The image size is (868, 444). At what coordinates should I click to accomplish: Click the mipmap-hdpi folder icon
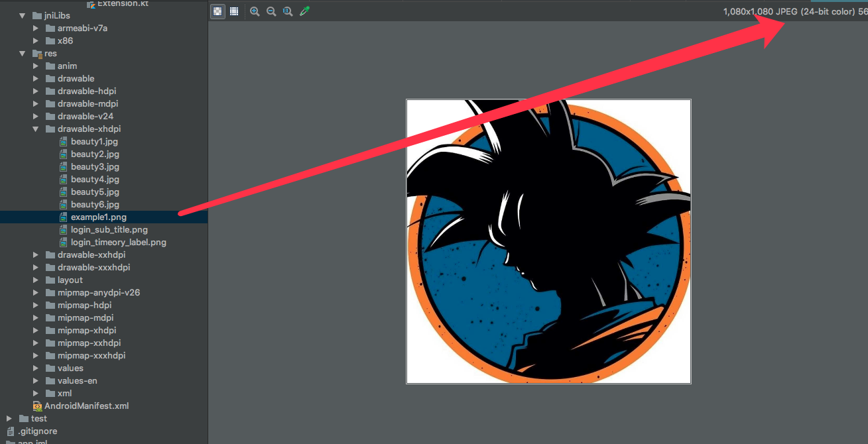coord(50,305)
